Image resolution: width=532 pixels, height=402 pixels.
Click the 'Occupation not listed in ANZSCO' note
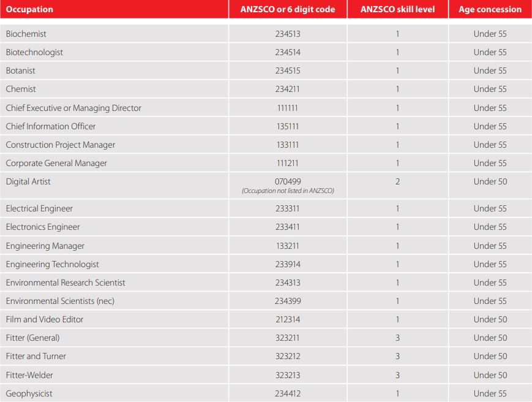(288, 191)
